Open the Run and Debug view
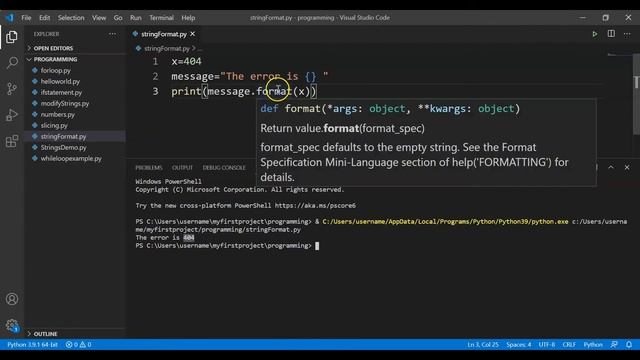This screenshot has width=640, height=360. pyautogui.click(x=12, y=115)
